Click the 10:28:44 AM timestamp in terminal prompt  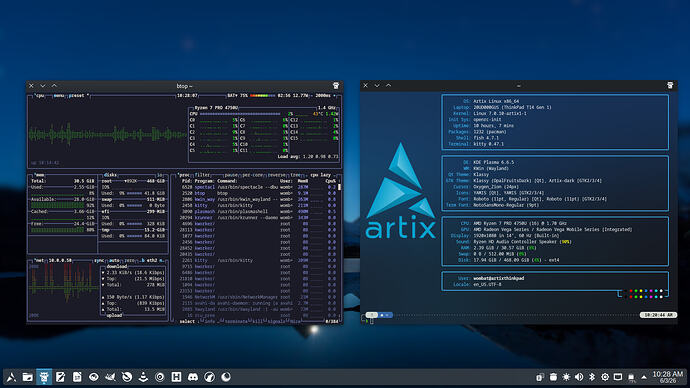pos(658,315)
